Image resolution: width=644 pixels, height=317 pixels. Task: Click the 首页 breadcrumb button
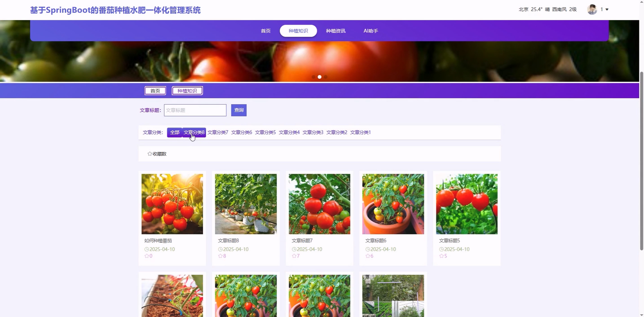pyautogui.click(x=155, y=90)
